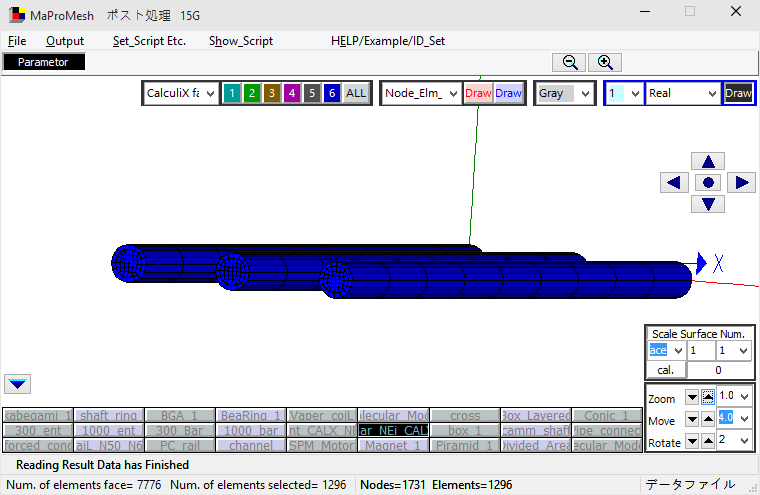Load the BeaRing_1 example

(x=251, y=415)
